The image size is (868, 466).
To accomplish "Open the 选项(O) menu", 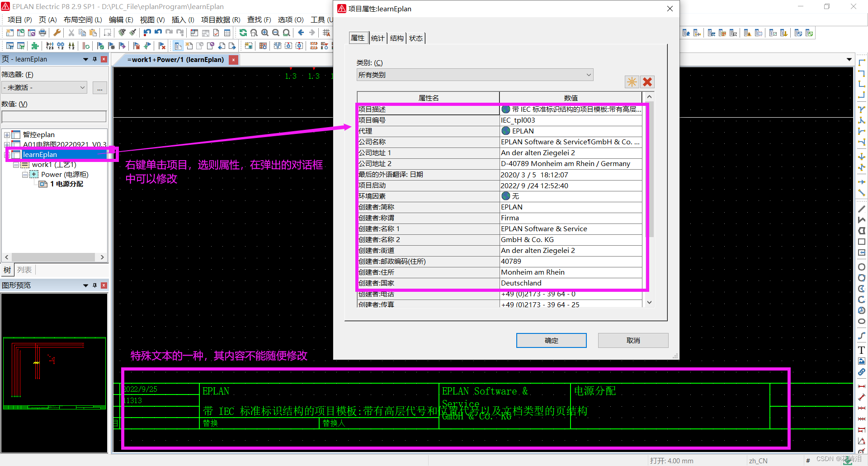I will (x=291, y=19).
